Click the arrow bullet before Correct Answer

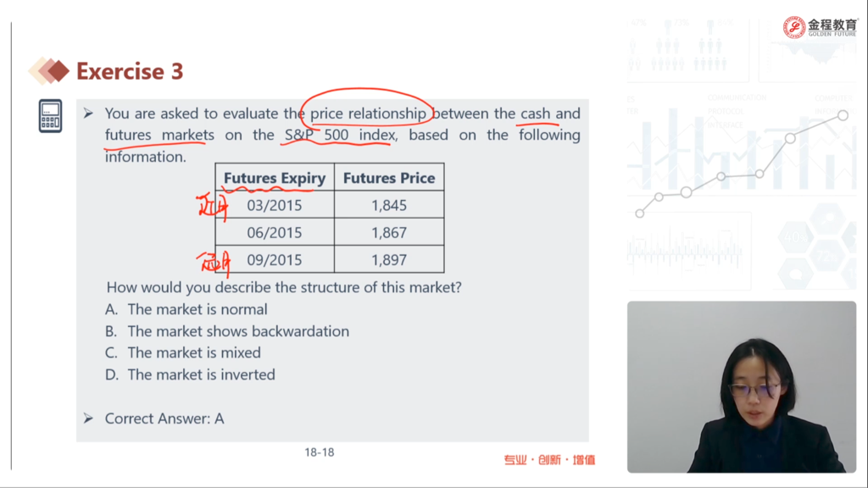tap(88, 419)
